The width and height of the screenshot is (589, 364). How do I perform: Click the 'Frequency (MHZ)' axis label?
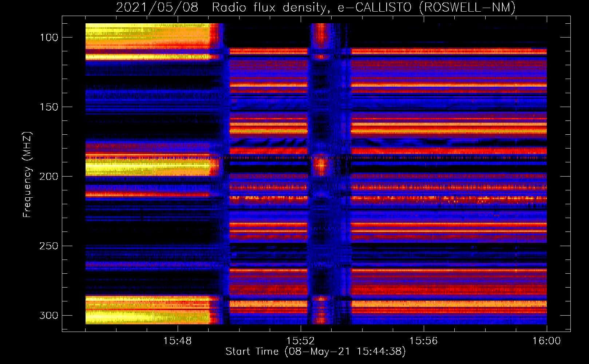pos(27,175)
